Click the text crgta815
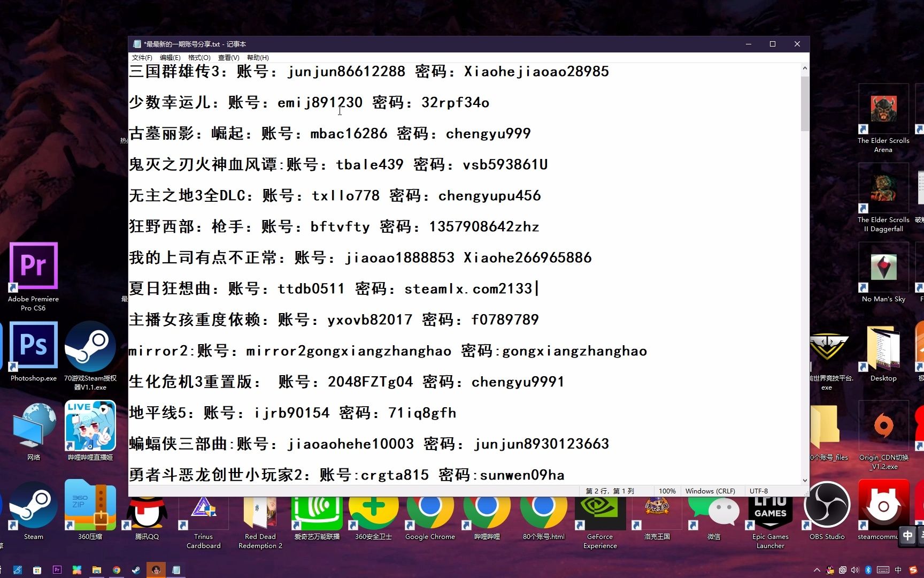Screen dimensions: 924x578 click(395, 475)
